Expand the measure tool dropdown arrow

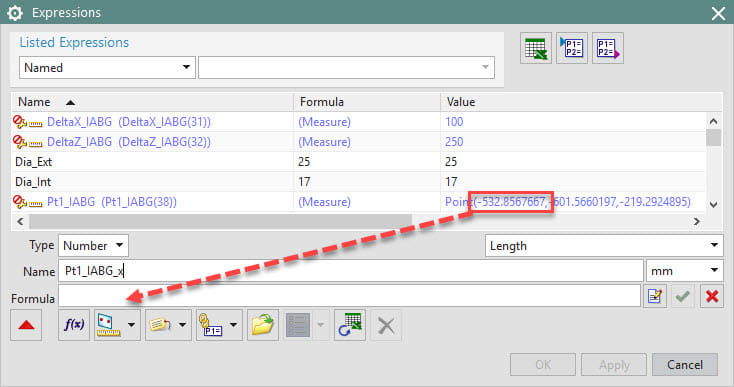(132, 325)
